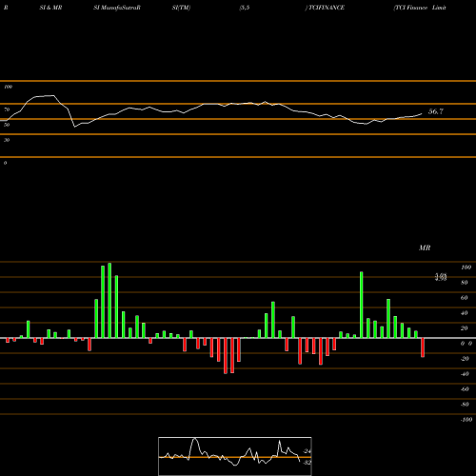Click the -80 label on MR axis

tap(465, 405)
